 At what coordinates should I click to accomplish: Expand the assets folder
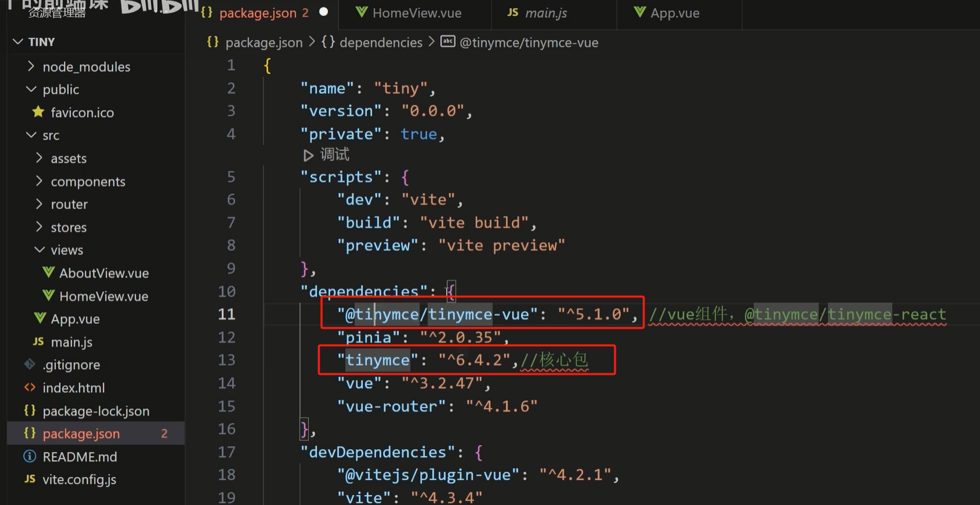(39, 158)
